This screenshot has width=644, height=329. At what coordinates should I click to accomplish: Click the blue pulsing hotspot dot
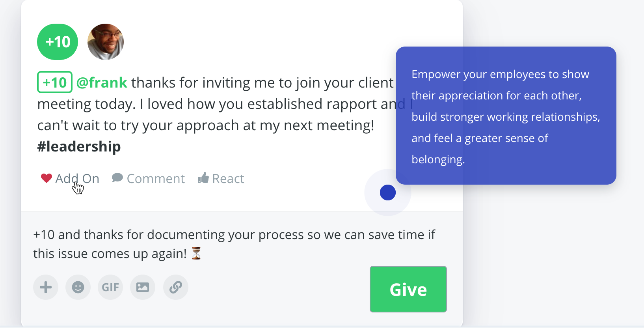(x=388, y=193)
